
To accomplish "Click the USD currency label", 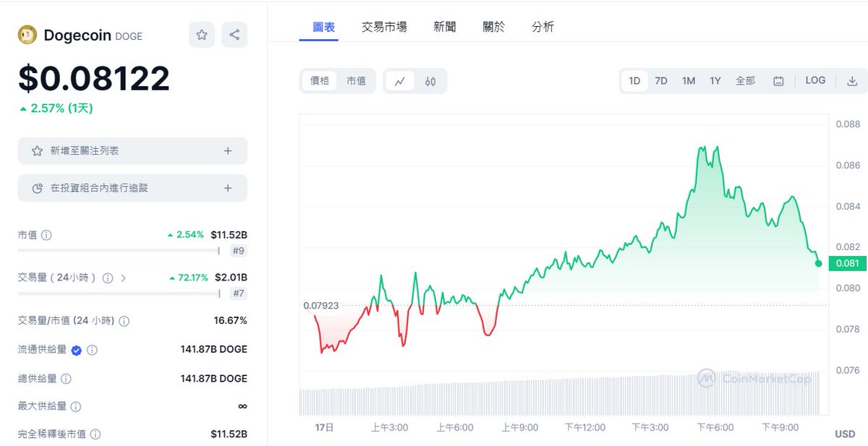I will [845, 434].
